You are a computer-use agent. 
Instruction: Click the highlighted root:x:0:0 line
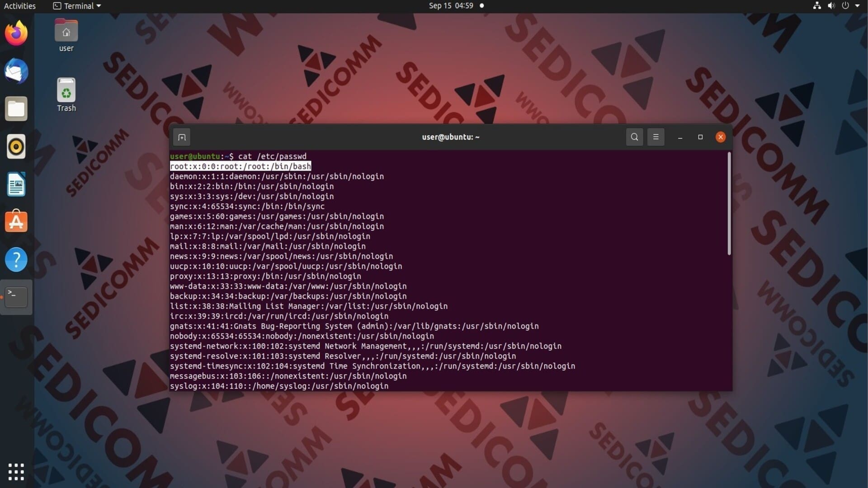pos(241,166)
